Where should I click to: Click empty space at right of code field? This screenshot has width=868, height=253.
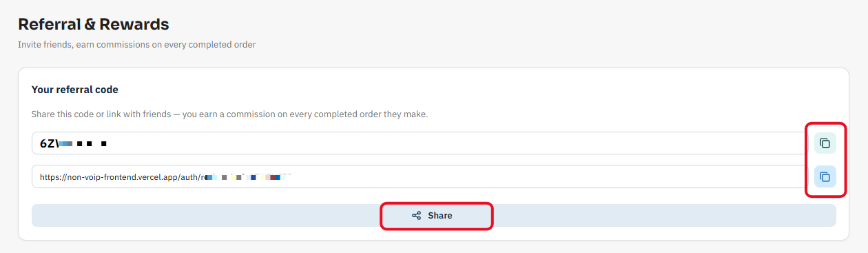pyautogui.click(x=551, y=143)
